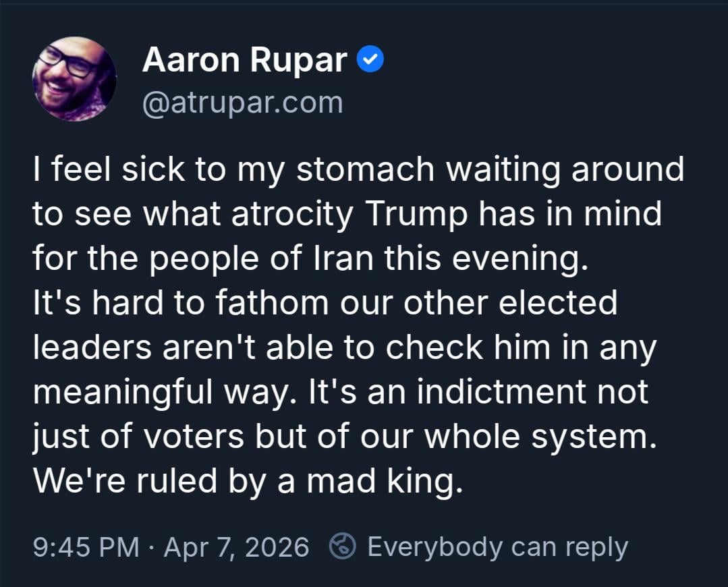Click the blue verified checkmark badge

click(370, 61)
